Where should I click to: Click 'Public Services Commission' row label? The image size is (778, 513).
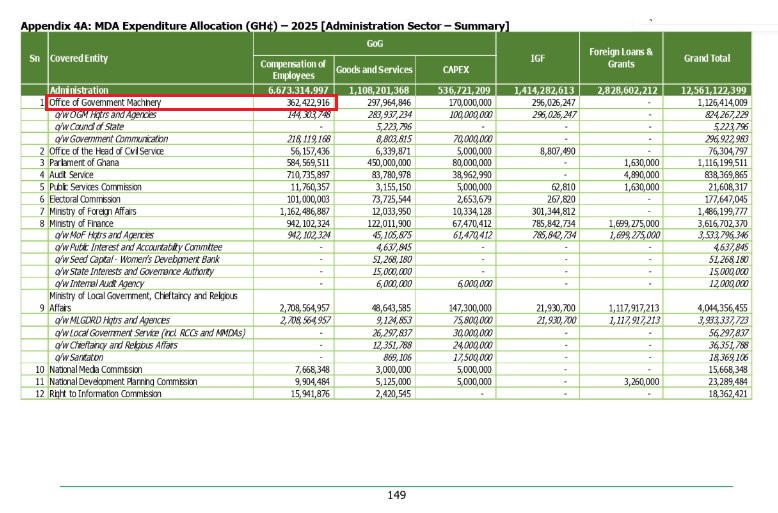click(95, 187)
